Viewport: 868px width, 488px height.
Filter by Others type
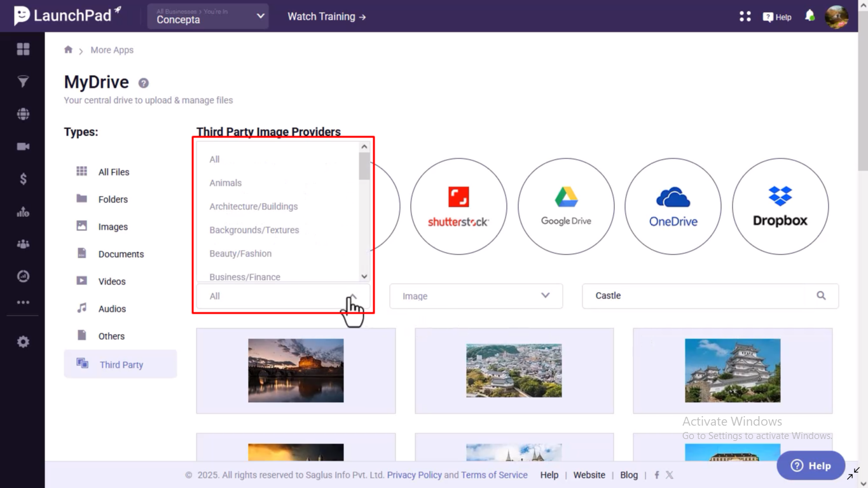111,336
